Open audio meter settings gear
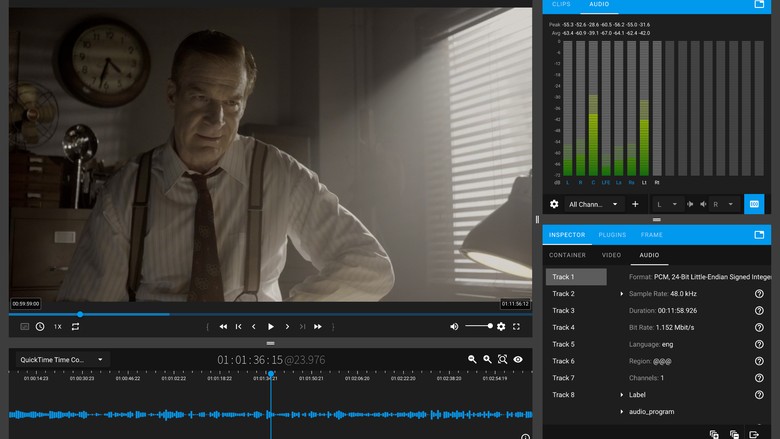 click(554, 204)
